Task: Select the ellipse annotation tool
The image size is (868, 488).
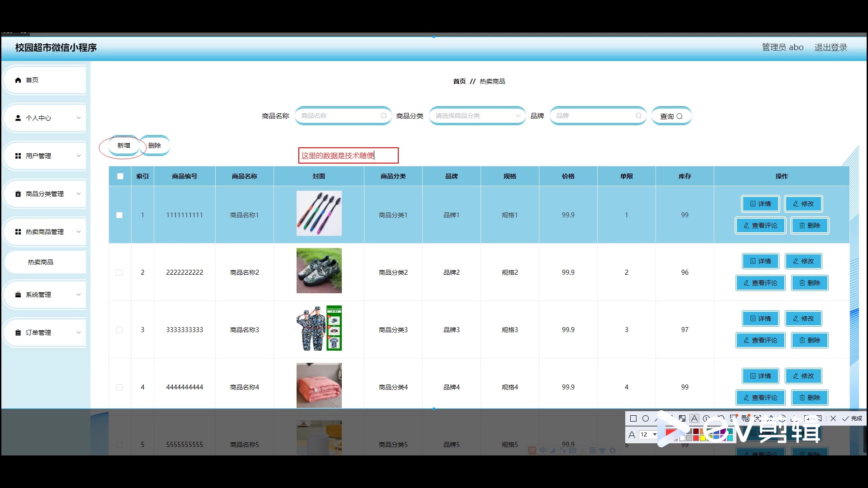Action: coord(646,418)
